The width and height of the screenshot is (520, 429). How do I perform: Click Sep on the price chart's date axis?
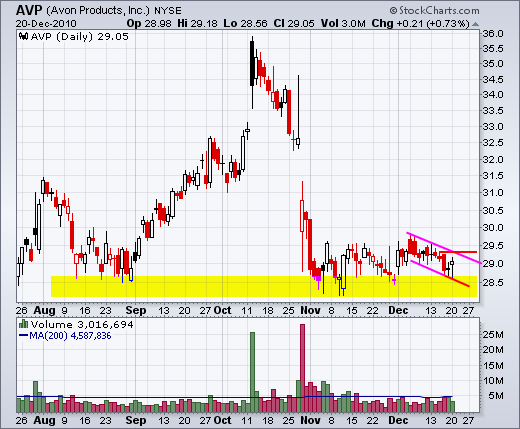[136, 311]
